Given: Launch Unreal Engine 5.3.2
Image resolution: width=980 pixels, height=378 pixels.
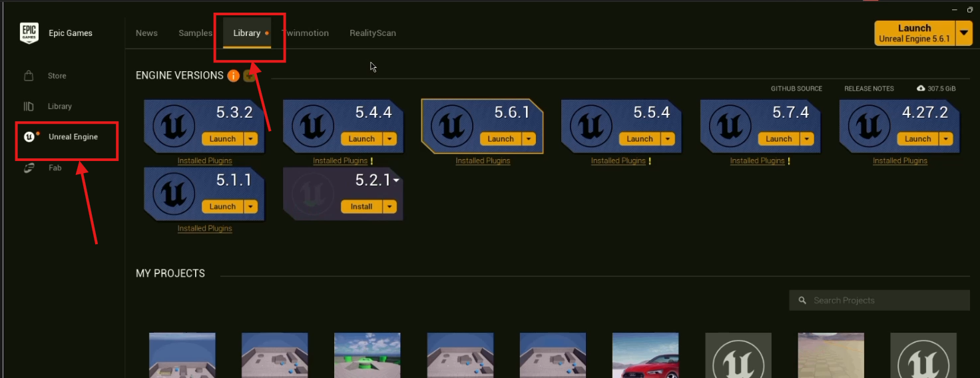Looking at the screenshot, I should [222, 139].
